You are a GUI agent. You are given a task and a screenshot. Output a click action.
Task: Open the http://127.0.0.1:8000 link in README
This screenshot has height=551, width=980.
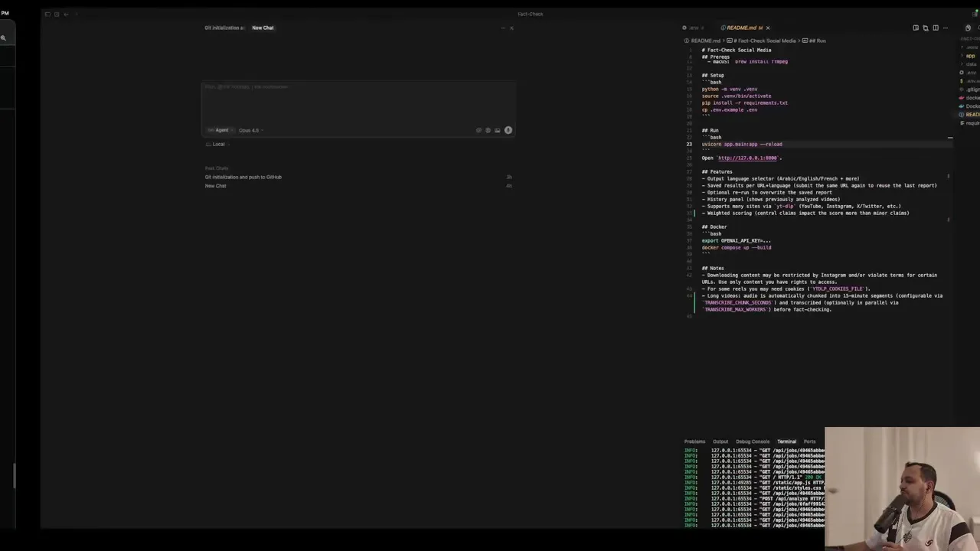pos(747,158)
